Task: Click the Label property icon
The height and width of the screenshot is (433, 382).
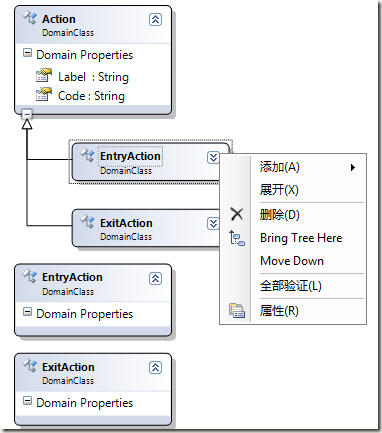Action: 44,75
